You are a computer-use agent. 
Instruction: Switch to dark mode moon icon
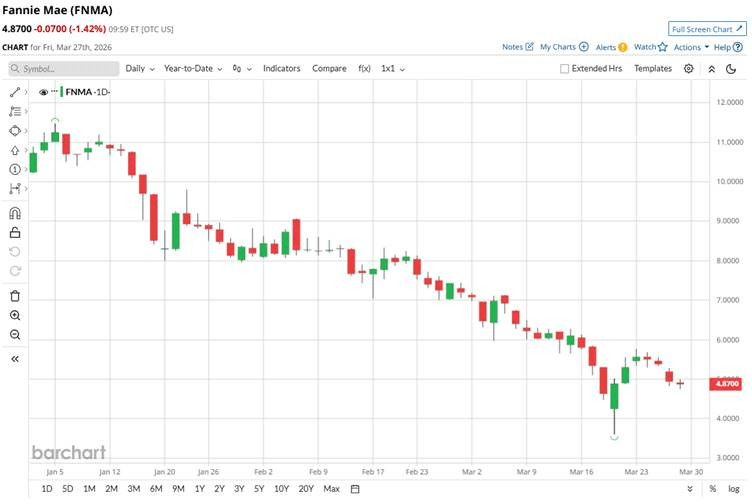point(731,69)
